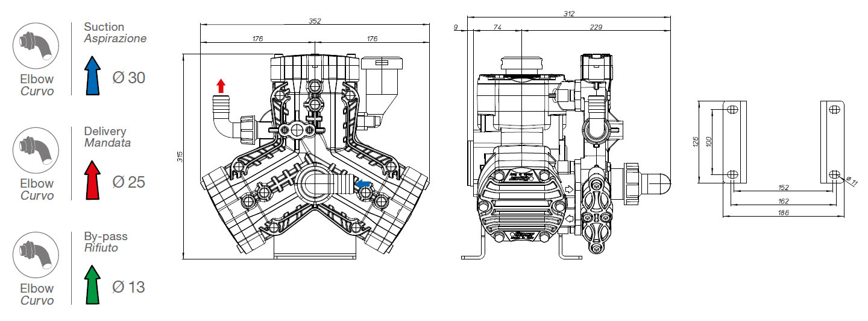The image size is (868, 321).
Task: Select the blue suction arrow in legend
Action: click(x=92, y=75)
